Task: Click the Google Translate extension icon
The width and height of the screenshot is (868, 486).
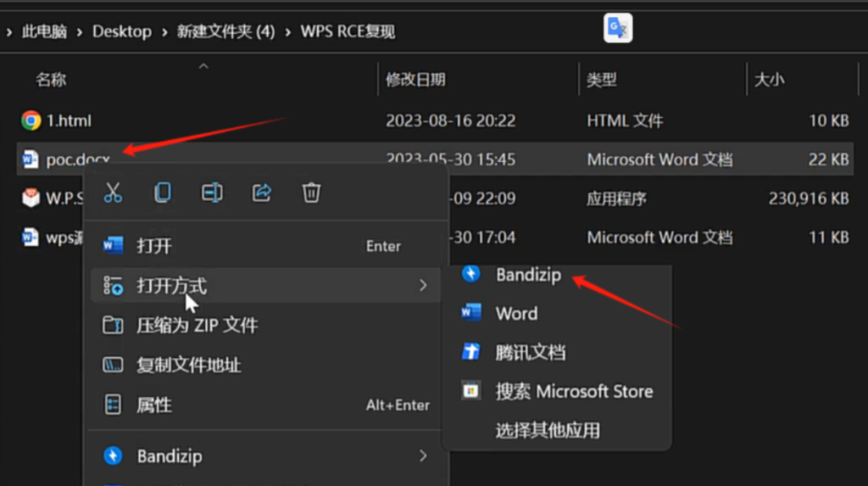Action: coord(618,28)
